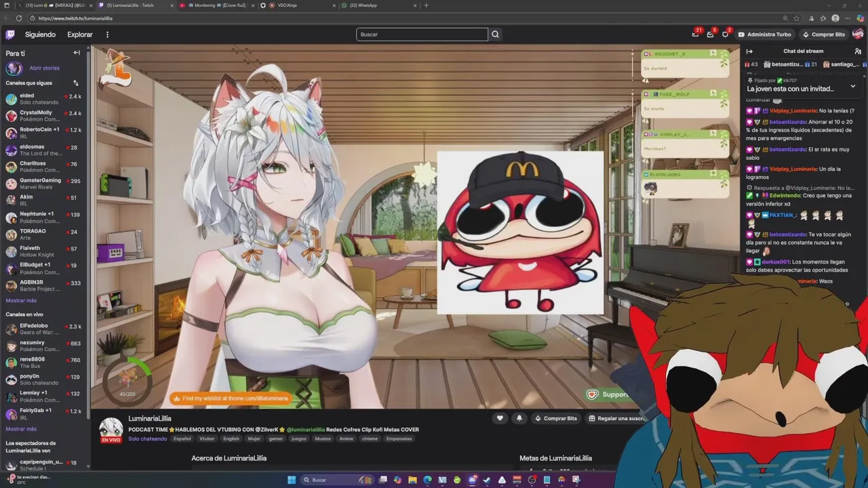Open user profile avatar menu

click(x=858, y=34)
